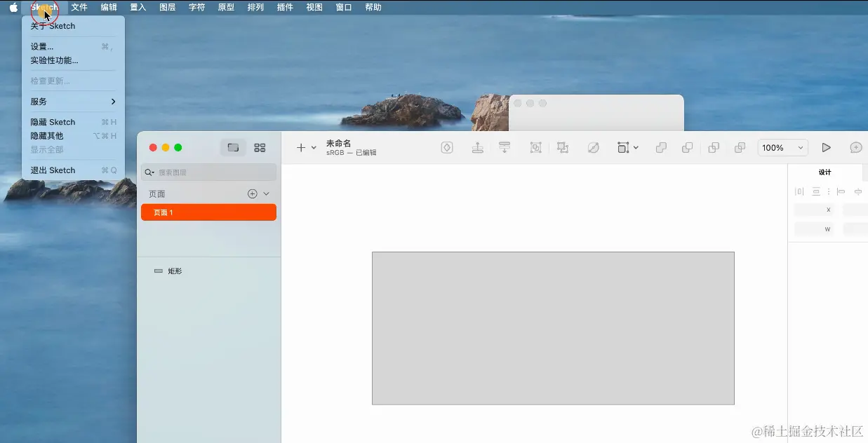Select the 设计 inspector tab
This screenshot has width=868, height=443.
click(x=824, y=172)
